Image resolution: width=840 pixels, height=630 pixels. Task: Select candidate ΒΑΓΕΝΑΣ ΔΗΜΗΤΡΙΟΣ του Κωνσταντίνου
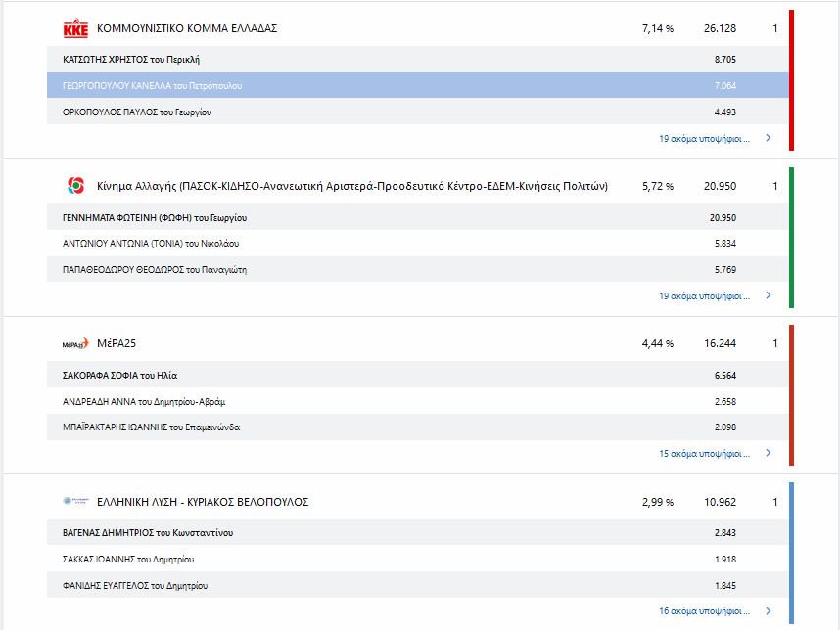tap(148, 532)
